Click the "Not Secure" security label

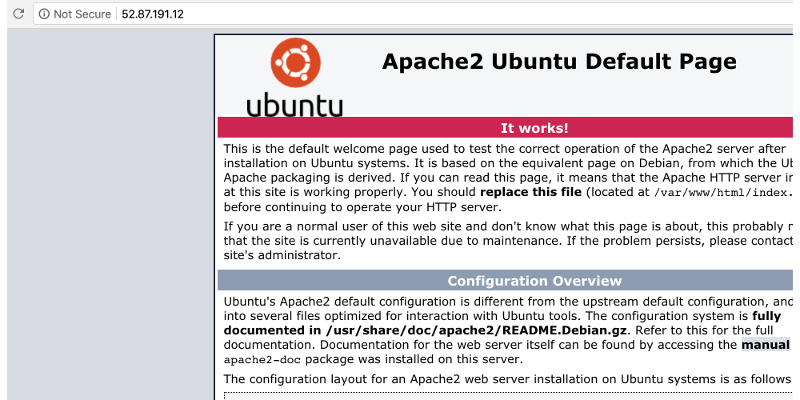(x=81, y=15)
